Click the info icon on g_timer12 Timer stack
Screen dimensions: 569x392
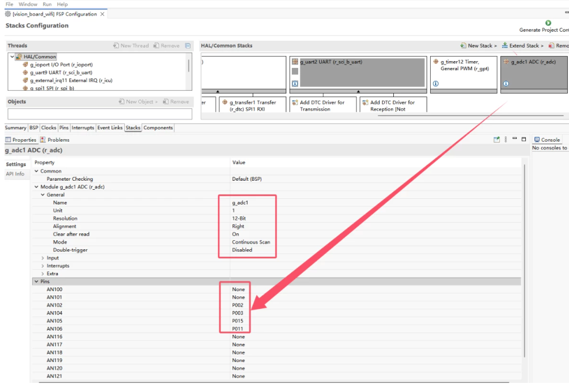436,84
